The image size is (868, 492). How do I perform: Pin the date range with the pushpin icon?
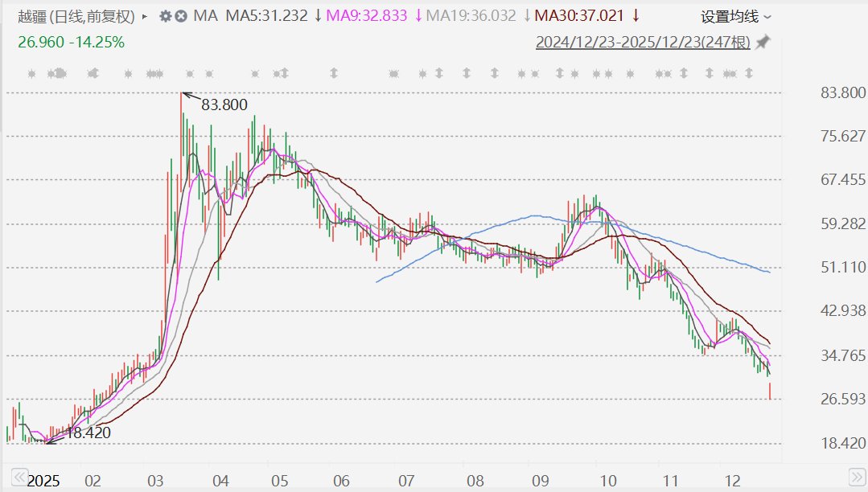click(x=763, y=42)
